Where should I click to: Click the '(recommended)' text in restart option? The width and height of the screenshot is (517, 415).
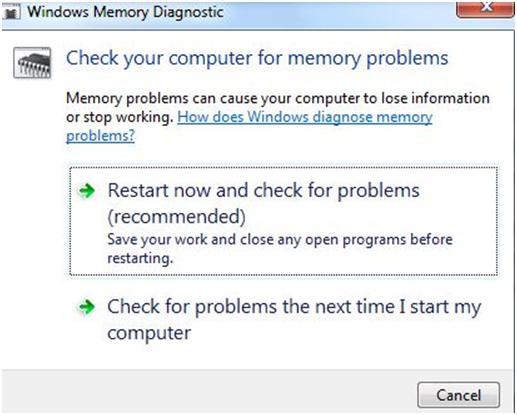click(177, 217)
